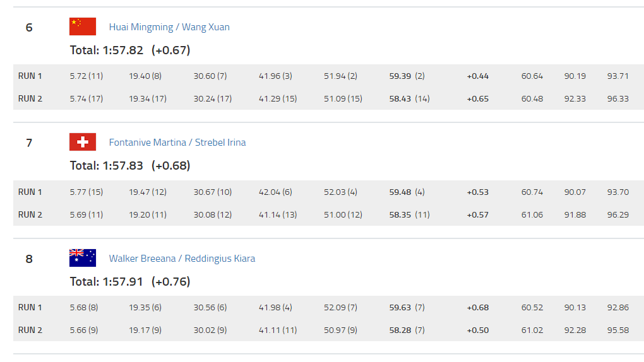Open Huai Mingming / Wang Xuan profile

(169, 27)
